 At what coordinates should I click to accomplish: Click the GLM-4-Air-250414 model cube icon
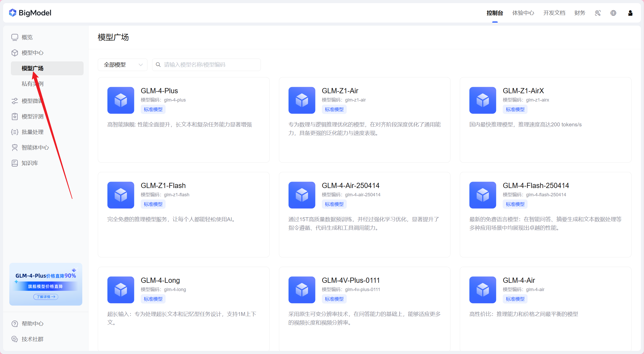click(302, 195)
